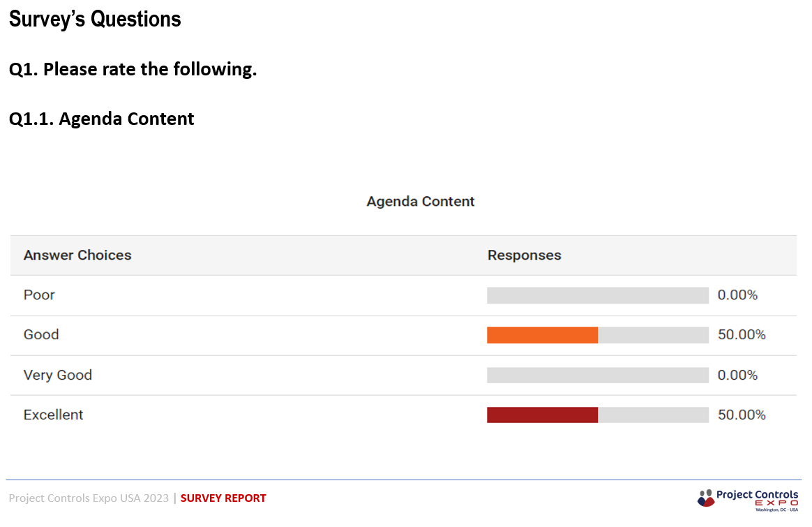
Task: Click the Project Controls Expo logo
Action: coord(748,500)
